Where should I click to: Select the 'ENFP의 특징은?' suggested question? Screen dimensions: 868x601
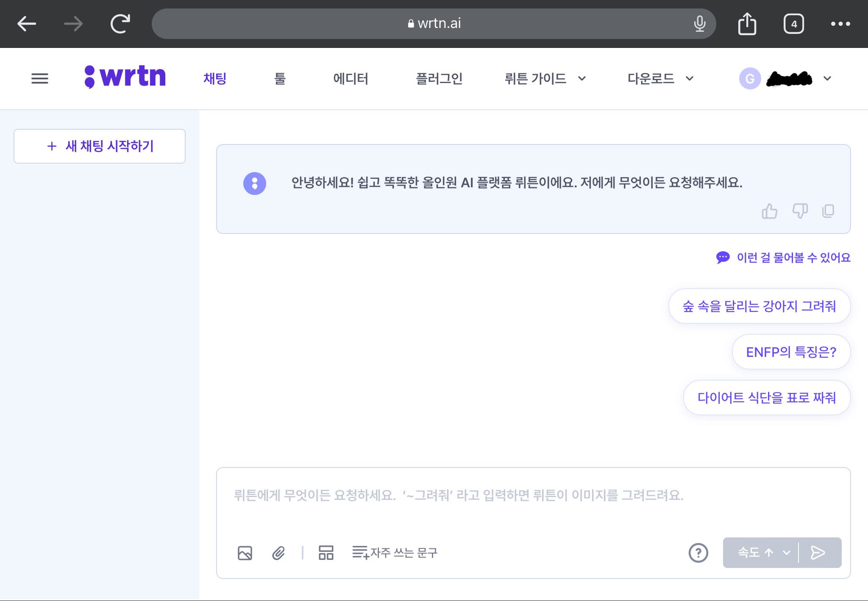(x=791, y=351)
